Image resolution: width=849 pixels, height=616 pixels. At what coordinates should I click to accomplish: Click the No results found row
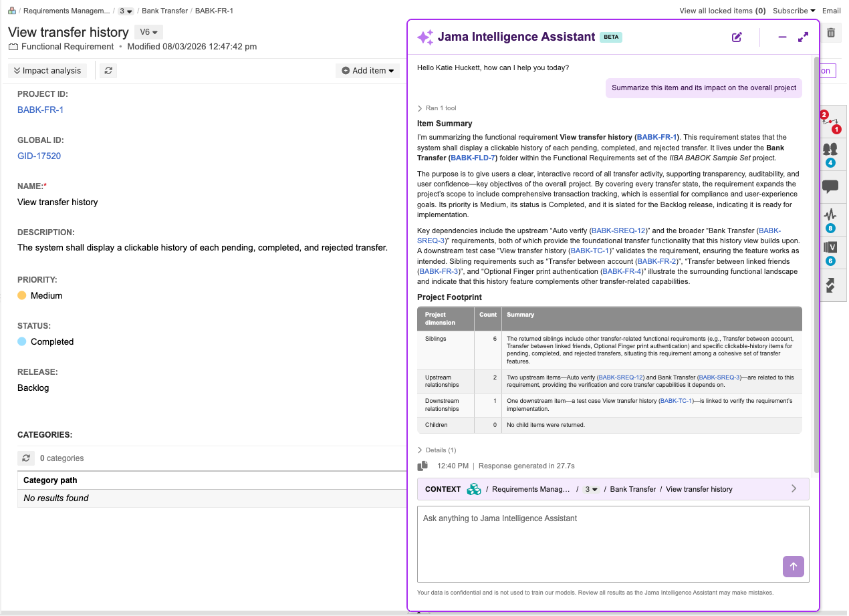tap(212, 498)
